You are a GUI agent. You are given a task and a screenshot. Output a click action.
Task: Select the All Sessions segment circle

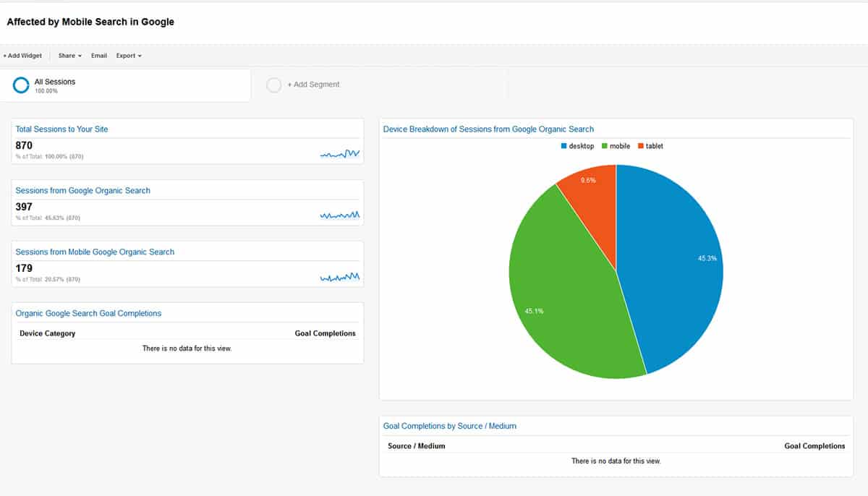20,85
